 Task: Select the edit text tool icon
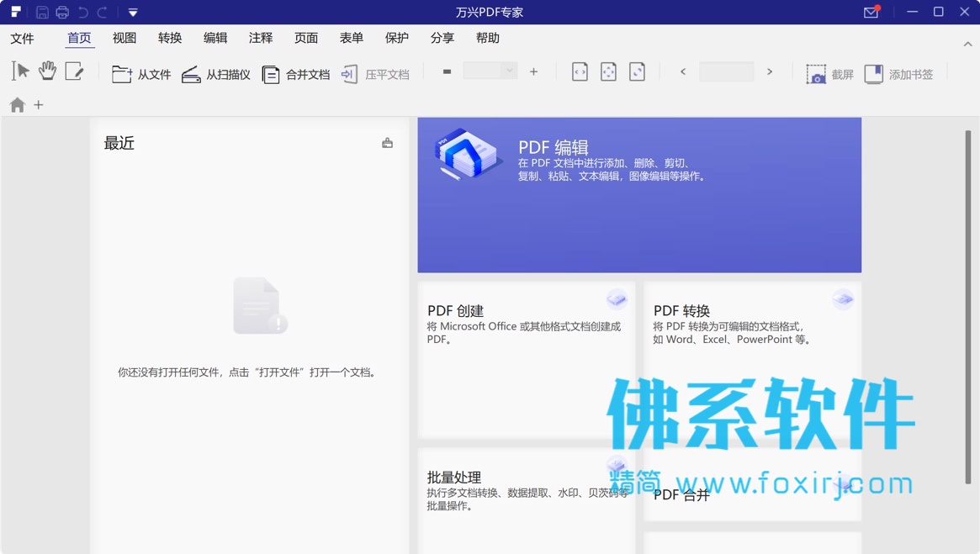74,71
